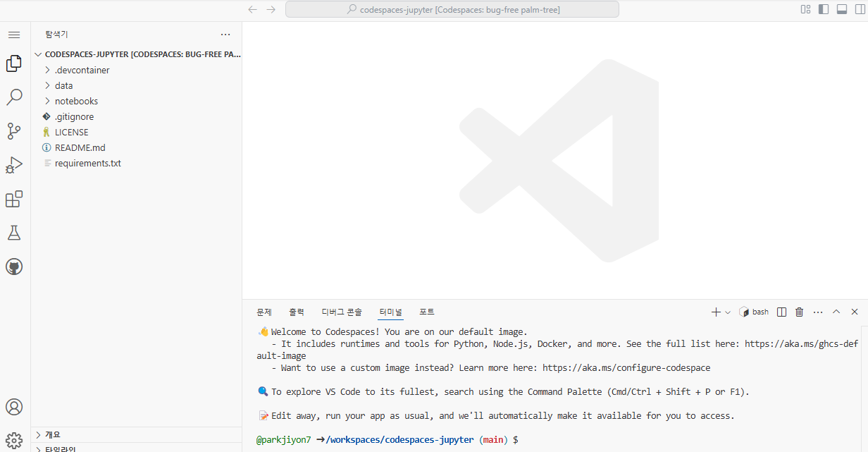Click the 탐색기 explorer title
The width and height of the screenshot is (868, 452).
coord(56,34)
